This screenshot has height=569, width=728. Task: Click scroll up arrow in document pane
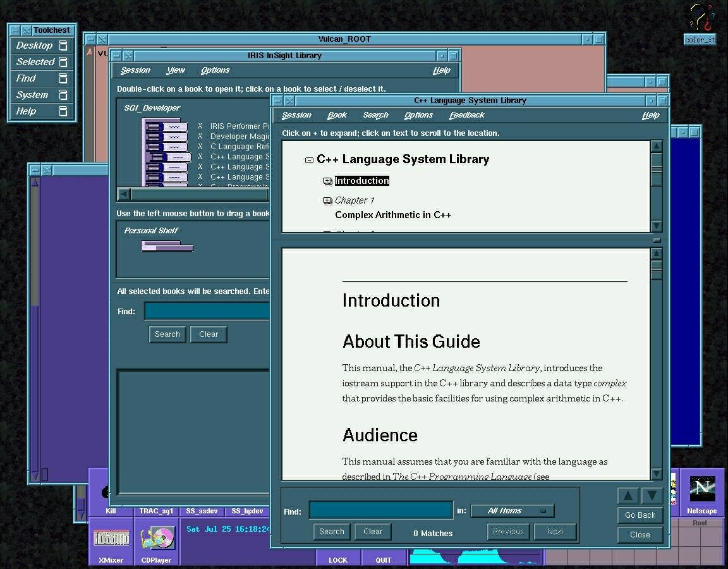[x=657, y=254]
